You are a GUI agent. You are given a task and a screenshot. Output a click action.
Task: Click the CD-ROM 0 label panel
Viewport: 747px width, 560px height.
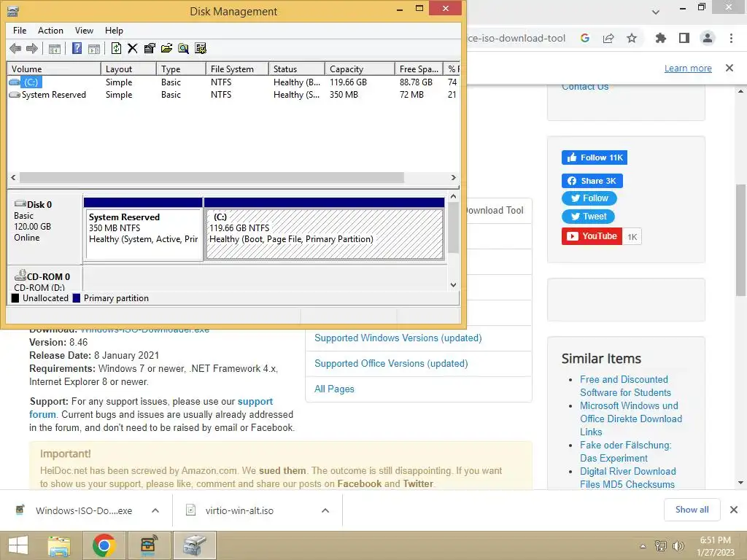pos(44,279)
